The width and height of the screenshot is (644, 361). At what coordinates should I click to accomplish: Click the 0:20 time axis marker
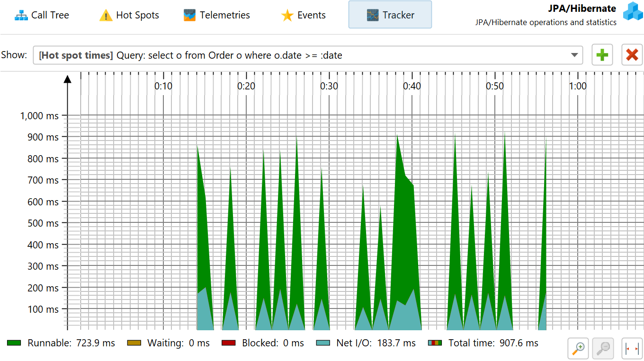point(246,86)
